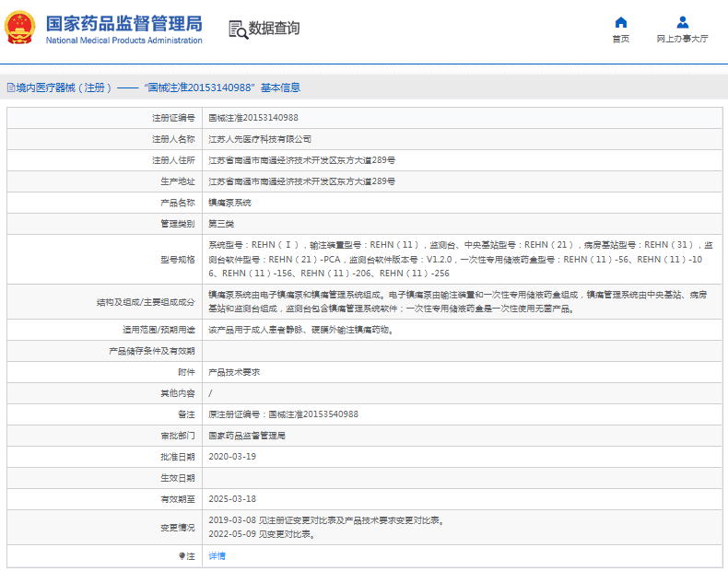728x571 pixels.
Task: Click the national emblem logo
Action: pos(20,28)
